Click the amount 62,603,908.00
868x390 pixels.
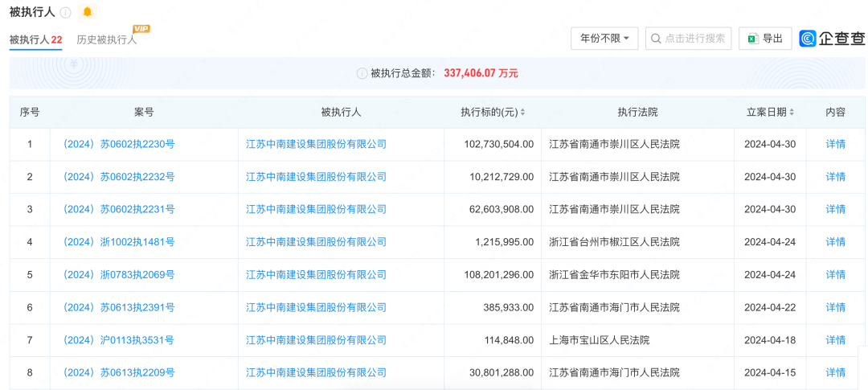[502, 209]
